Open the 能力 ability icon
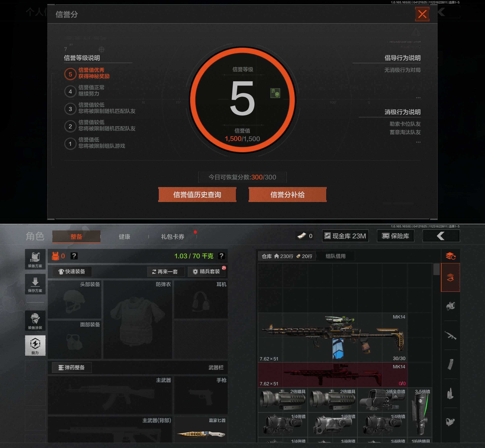Screen dimensions: 485x448 tap(35, 345)
